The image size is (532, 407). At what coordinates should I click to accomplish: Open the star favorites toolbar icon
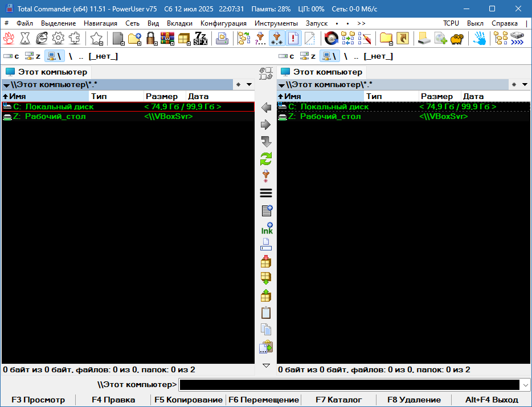point(96,38)
